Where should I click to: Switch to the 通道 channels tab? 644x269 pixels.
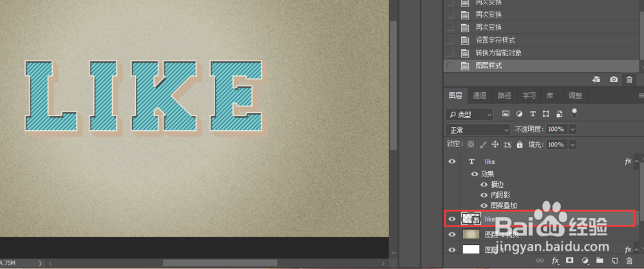[480, 96]
